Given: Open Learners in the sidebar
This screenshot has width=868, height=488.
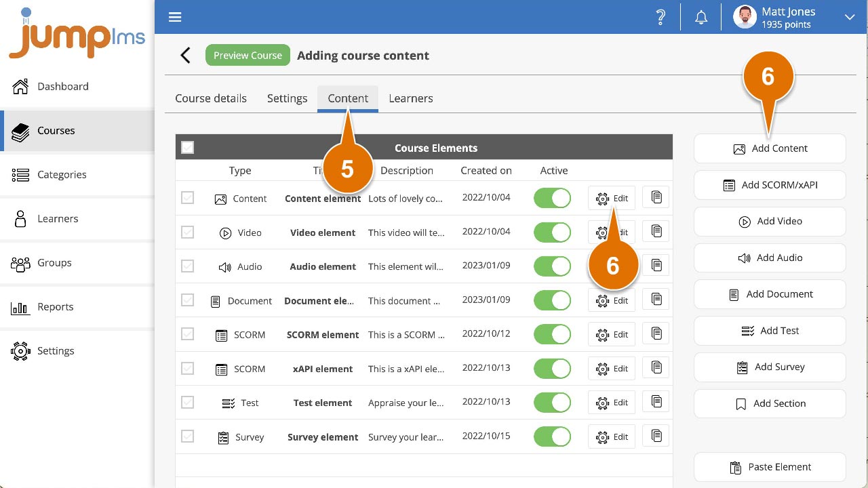Looking at the screenshot, I should click(77, 218).
